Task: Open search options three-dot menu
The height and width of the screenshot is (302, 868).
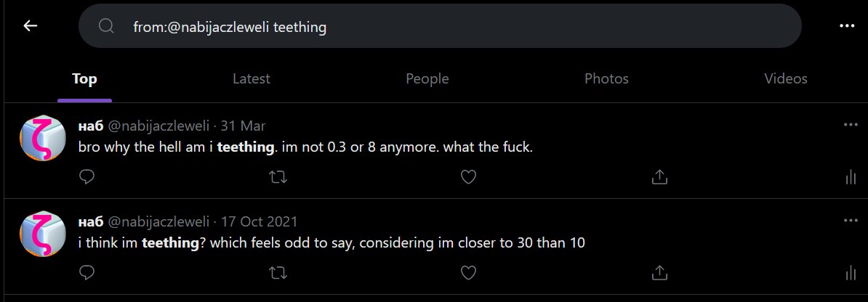Action: click(846, 26)
